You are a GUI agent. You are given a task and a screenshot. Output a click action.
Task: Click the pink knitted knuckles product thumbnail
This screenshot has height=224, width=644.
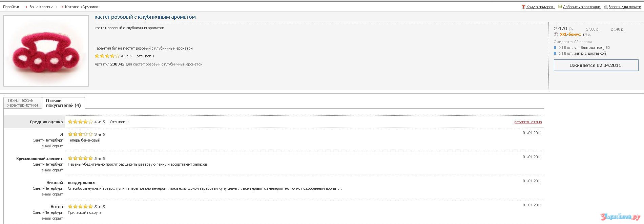[46, 51]
